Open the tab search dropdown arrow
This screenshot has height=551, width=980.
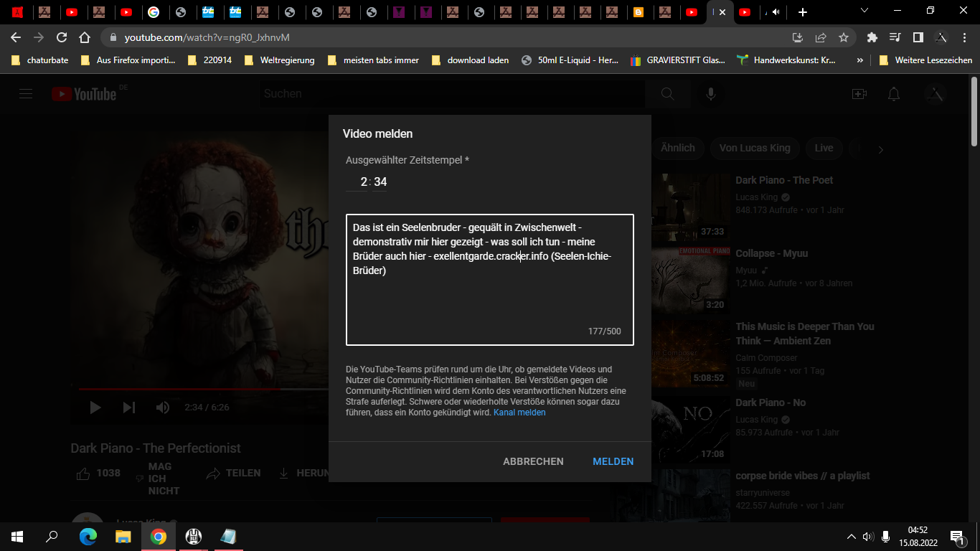pyautogui.click(x=864, y=11)
